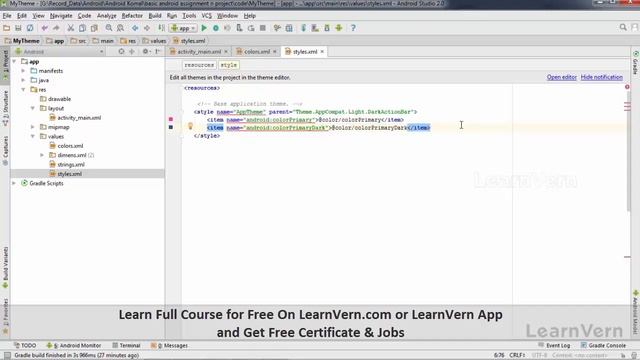Image resolution: width=640 pixels, height=360 pixels.
Task: Open the Android project view dropdown
Action: click(x=59, y=52)
